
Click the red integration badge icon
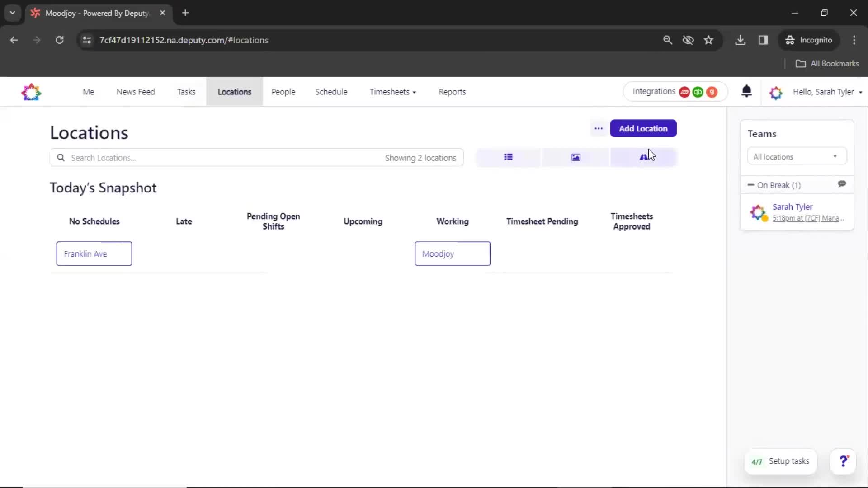pyautogui.click(x=684, y=92)
